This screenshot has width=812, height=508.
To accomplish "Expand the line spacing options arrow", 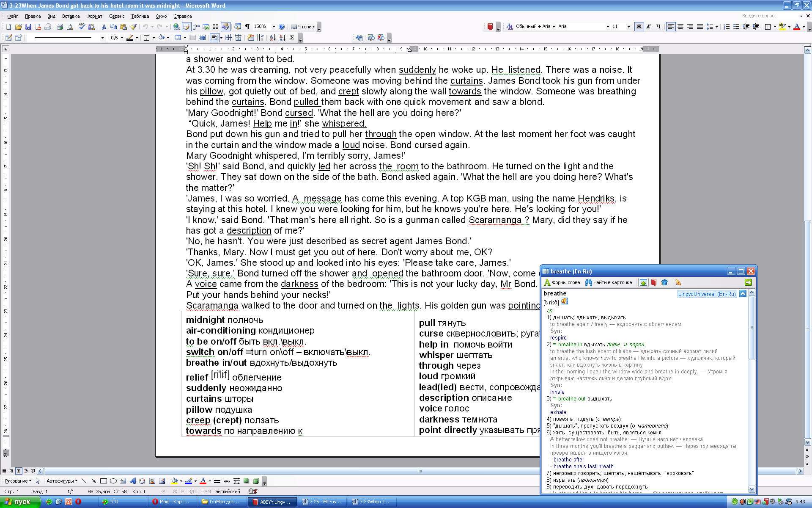I will click(717, 26).
